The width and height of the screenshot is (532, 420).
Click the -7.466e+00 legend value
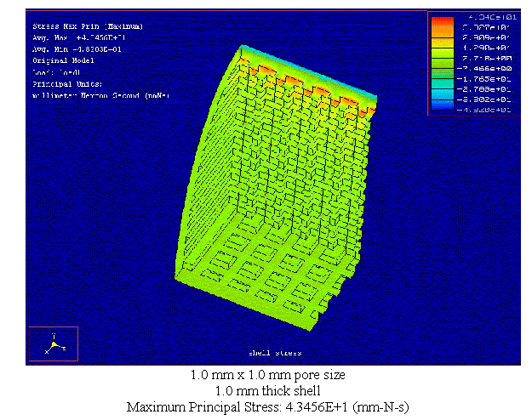tap(484, 67)
